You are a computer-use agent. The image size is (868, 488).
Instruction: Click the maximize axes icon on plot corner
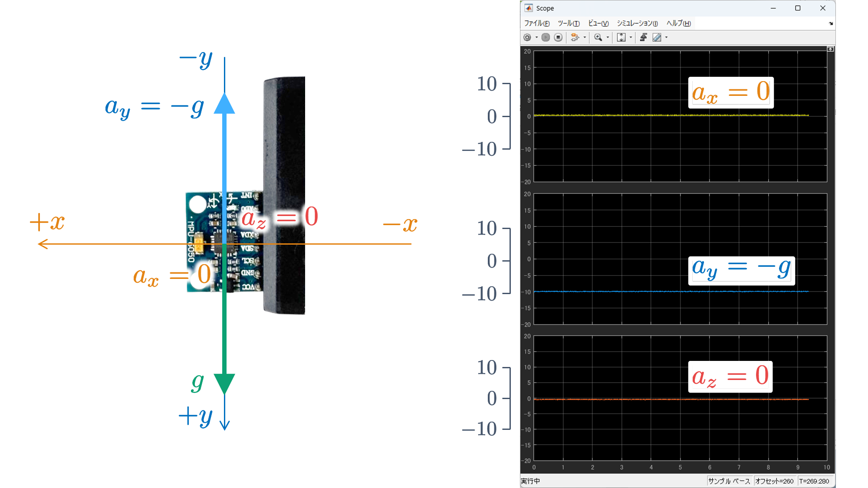coord(830,49)
